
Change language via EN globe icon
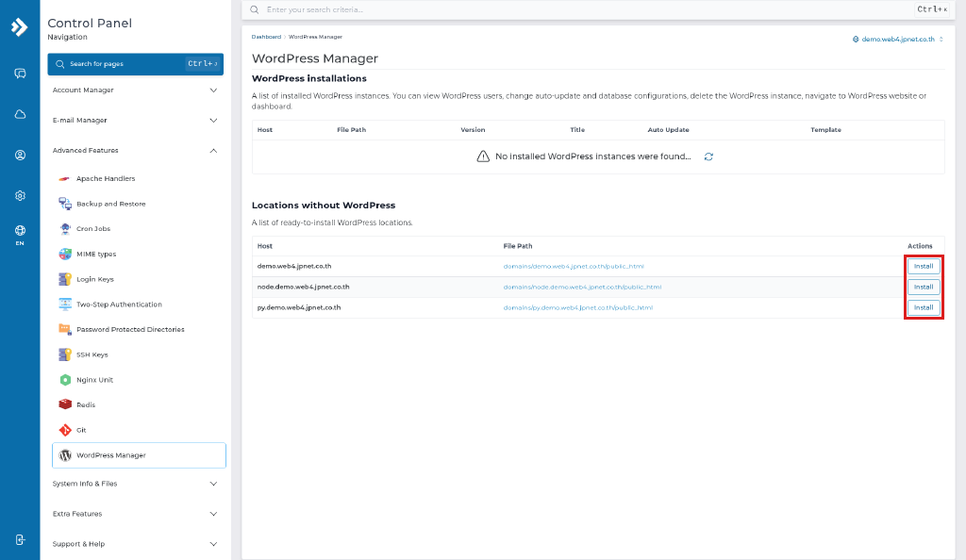(20, 235)
